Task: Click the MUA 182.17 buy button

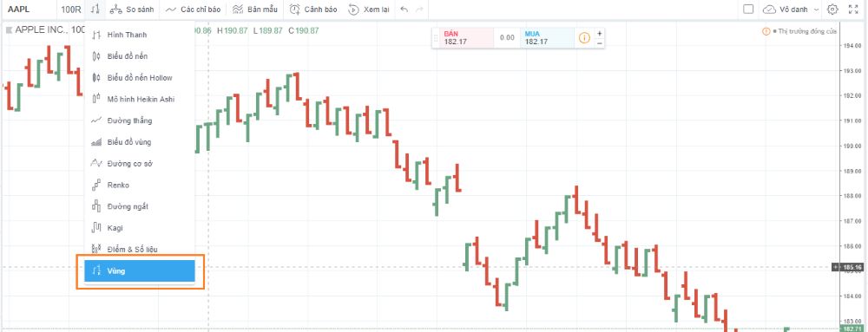Action: pos(547,37)
